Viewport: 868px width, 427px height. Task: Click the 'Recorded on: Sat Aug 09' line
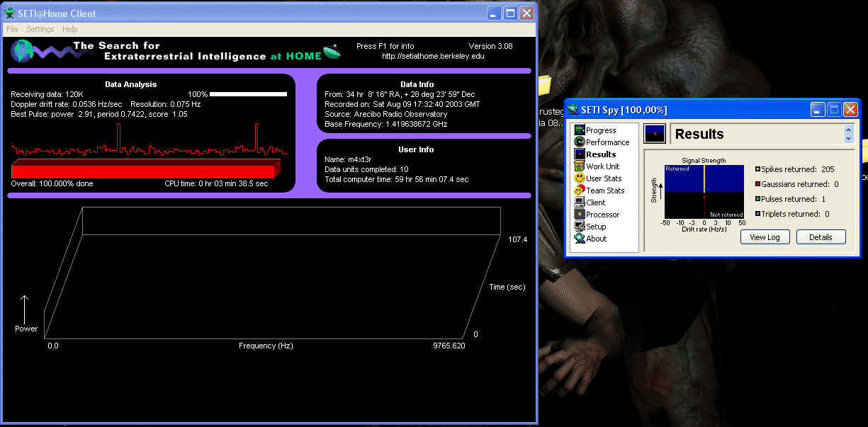(402, 104)
